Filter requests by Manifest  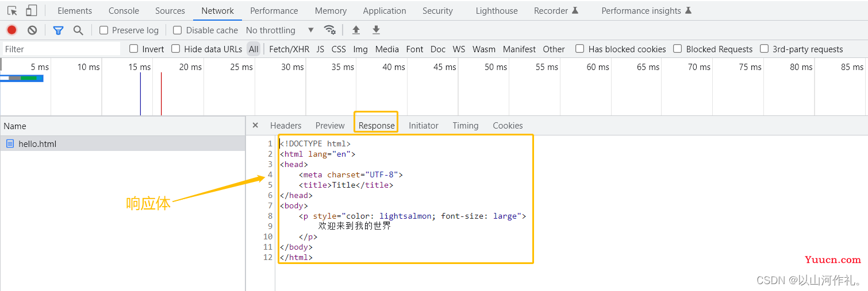519,49
